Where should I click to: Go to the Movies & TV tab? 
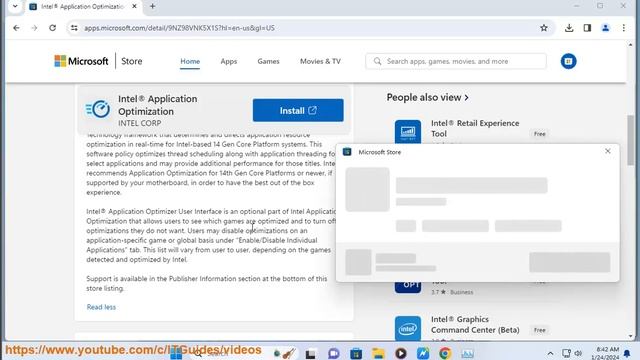pos(320,61)
